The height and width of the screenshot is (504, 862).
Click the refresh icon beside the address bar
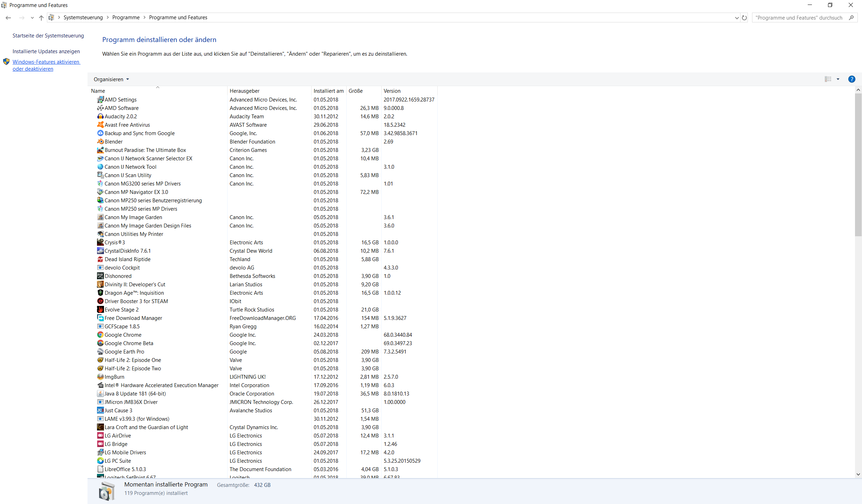click(x=744, y=17)
